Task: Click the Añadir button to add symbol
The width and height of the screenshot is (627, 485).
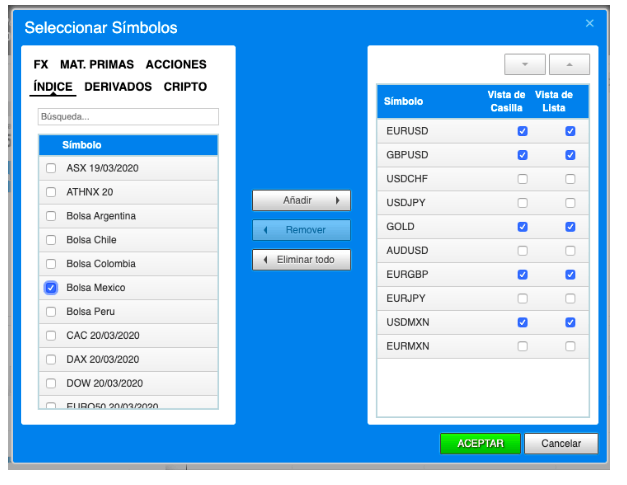Action: (301, 201)
